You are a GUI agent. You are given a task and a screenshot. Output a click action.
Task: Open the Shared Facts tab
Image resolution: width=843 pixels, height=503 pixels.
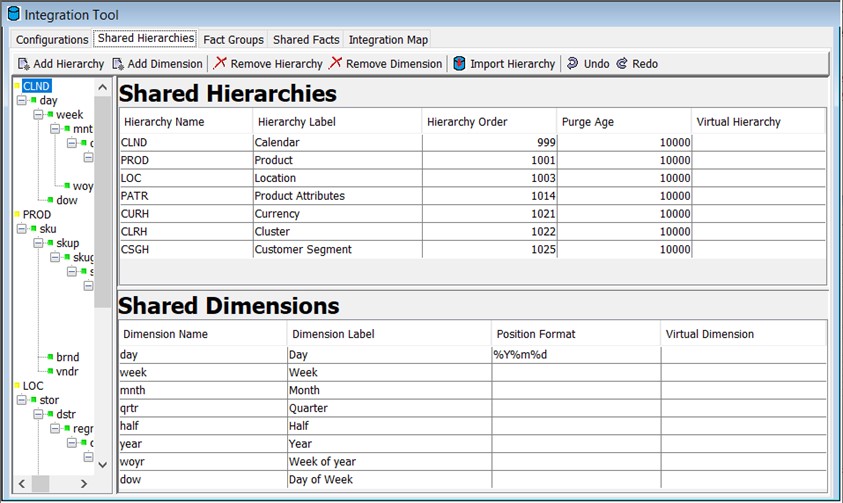[x=306, y=40]
